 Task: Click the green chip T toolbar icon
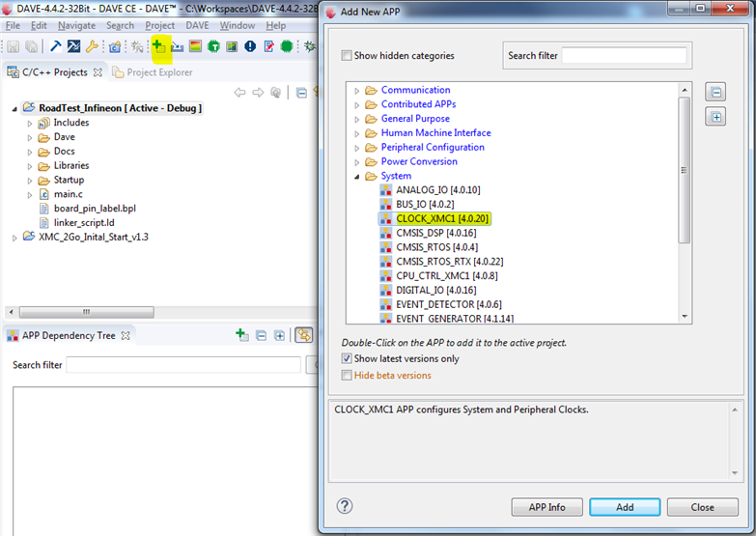213,46
